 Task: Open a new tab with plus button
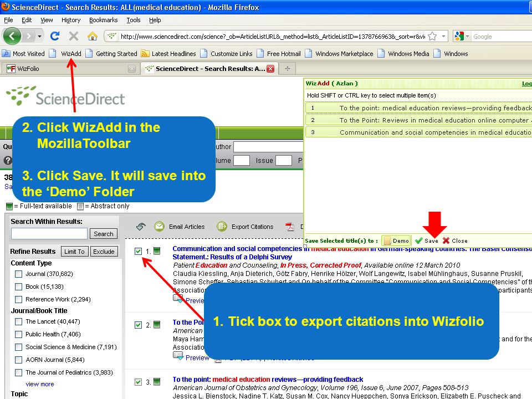pos(288,69)
